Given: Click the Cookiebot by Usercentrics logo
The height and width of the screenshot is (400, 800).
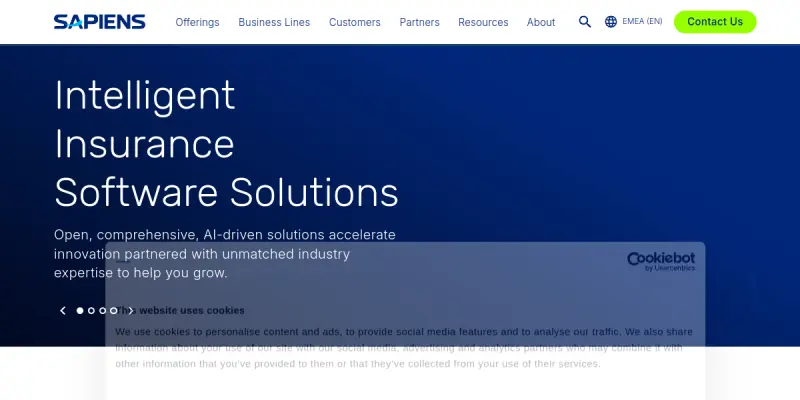Looking at the screenshot, I should pyautogui.click(x=661, y=261).
